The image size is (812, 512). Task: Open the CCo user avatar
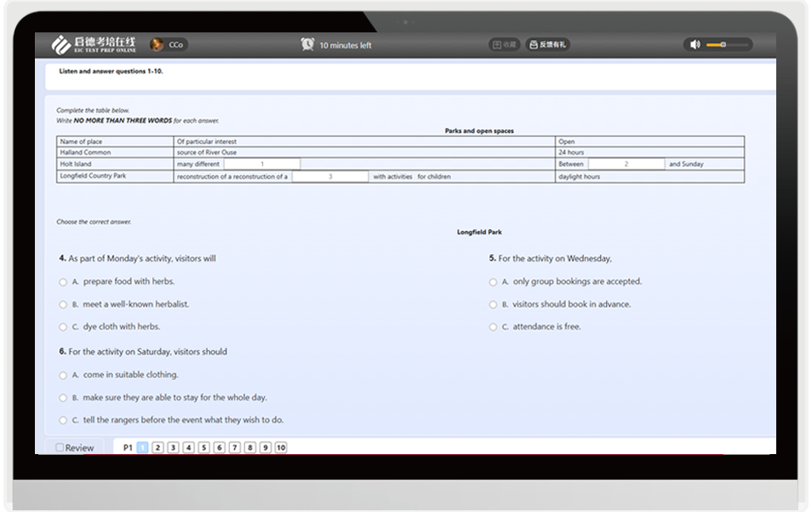(157, 44)
